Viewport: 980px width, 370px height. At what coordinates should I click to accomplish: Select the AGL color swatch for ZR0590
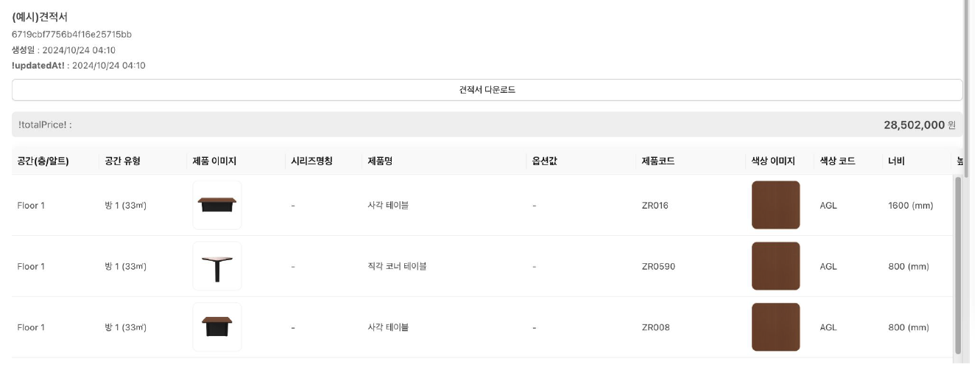[x=775, y=266]
